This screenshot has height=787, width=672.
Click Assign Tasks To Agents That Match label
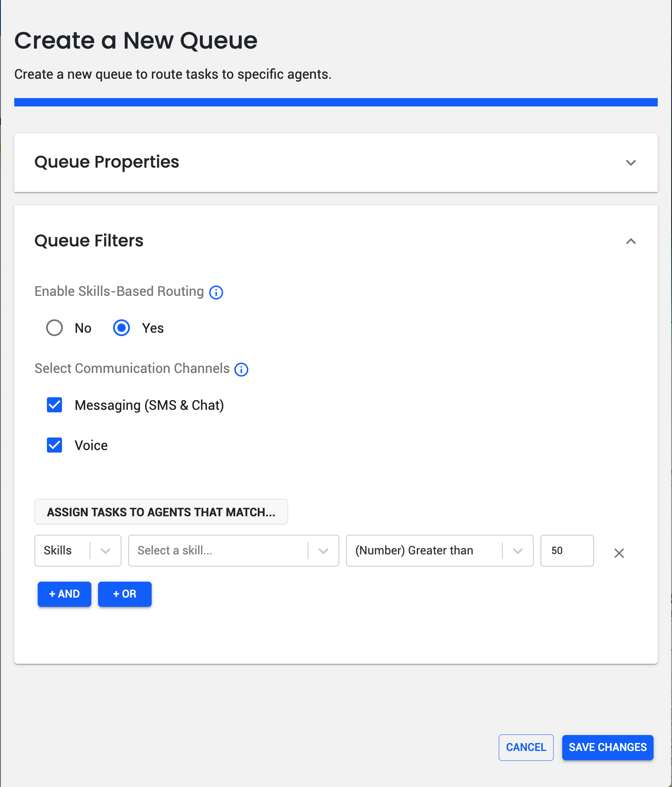(161, 512)
